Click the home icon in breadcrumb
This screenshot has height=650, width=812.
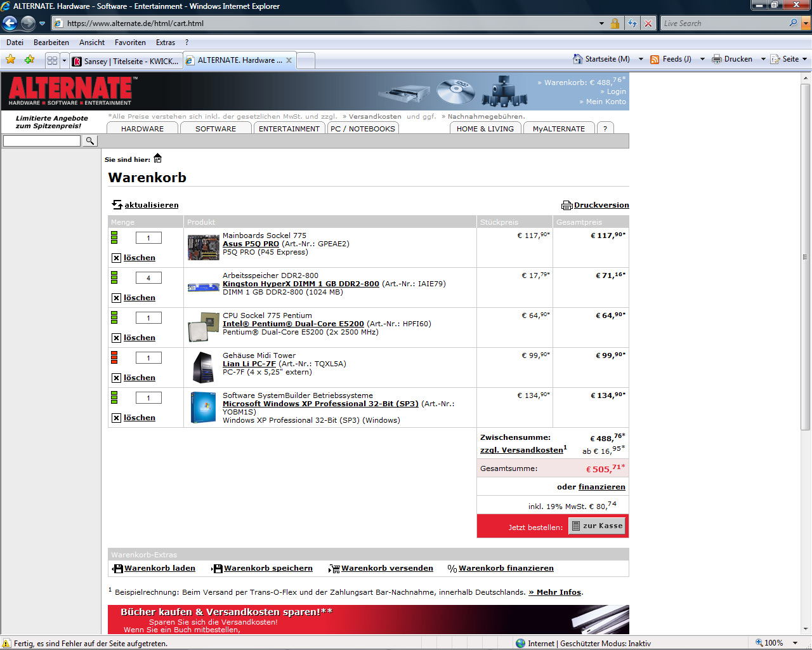[158, 159]
